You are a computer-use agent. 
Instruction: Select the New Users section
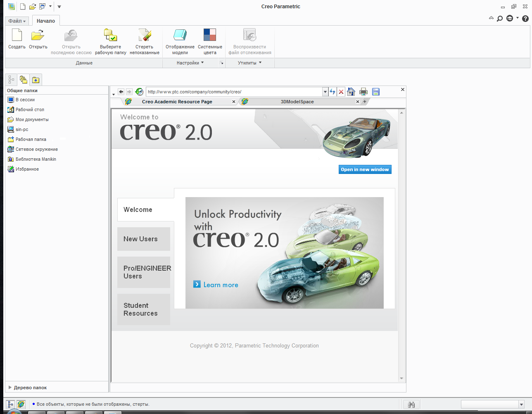[144, 239]
